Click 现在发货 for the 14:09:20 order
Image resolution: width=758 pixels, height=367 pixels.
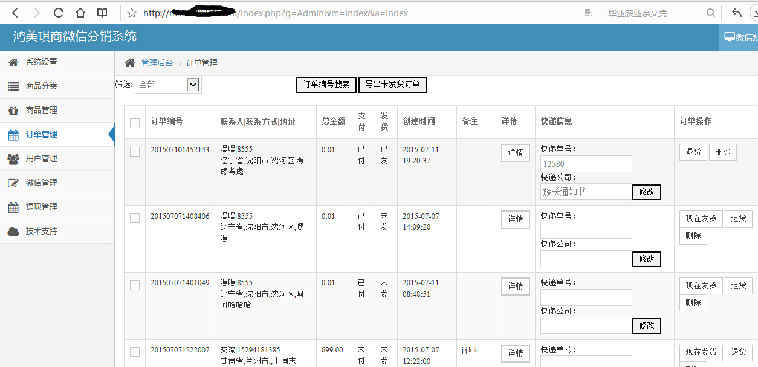click(701, 218)
